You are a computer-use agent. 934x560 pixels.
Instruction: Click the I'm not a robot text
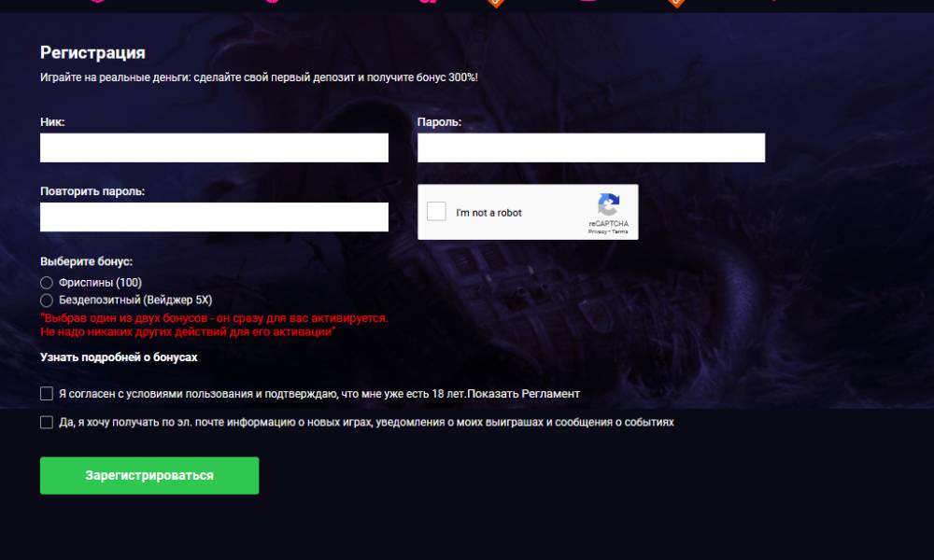[x=488, y=213]
